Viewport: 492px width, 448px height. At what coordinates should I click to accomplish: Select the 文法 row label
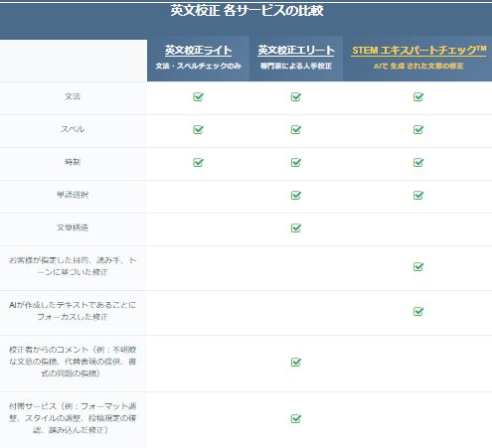click(x=73, y=96)
